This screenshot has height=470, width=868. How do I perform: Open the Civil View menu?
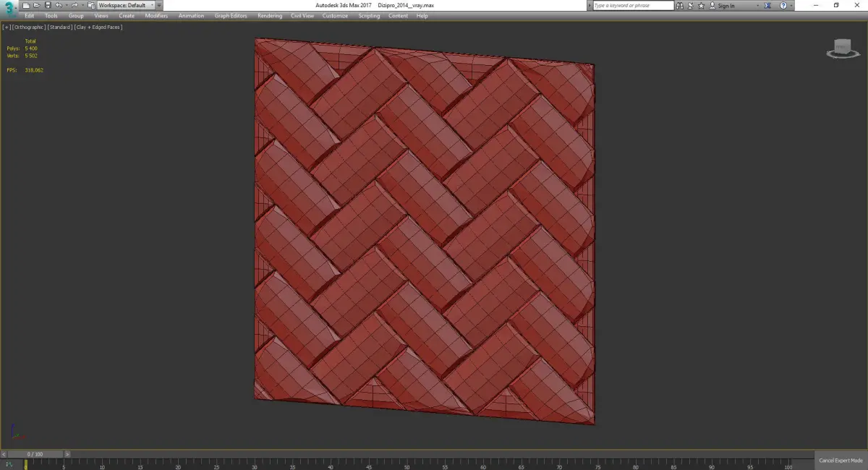pos(302,16)
